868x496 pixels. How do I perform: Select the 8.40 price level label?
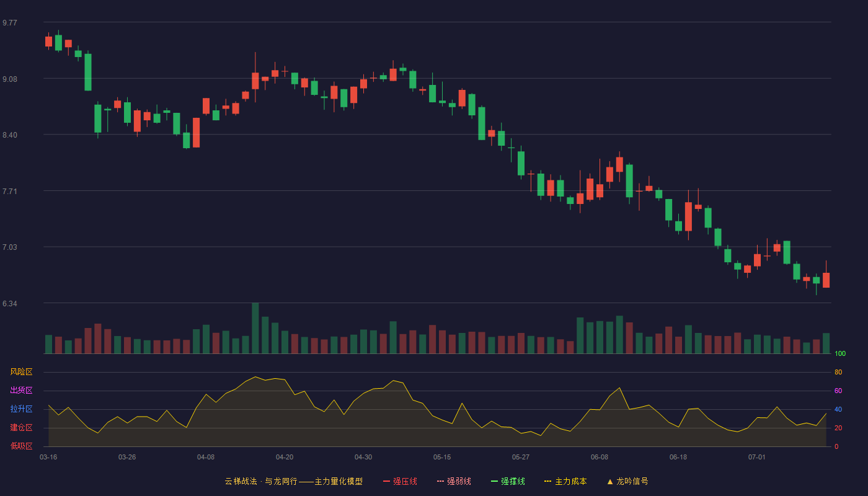pyautogui.click(x=10, y=135)
